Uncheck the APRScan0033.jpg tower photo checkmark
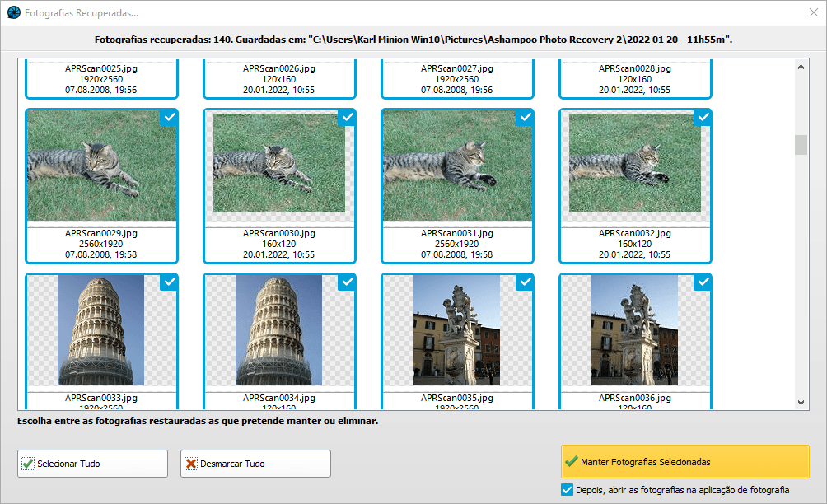The width and height of the screenshot is (827, 504). point(169,282)
